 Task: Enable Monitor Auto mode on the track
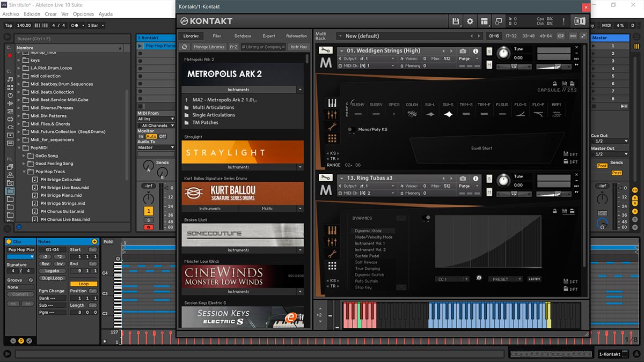coord(151,136)
